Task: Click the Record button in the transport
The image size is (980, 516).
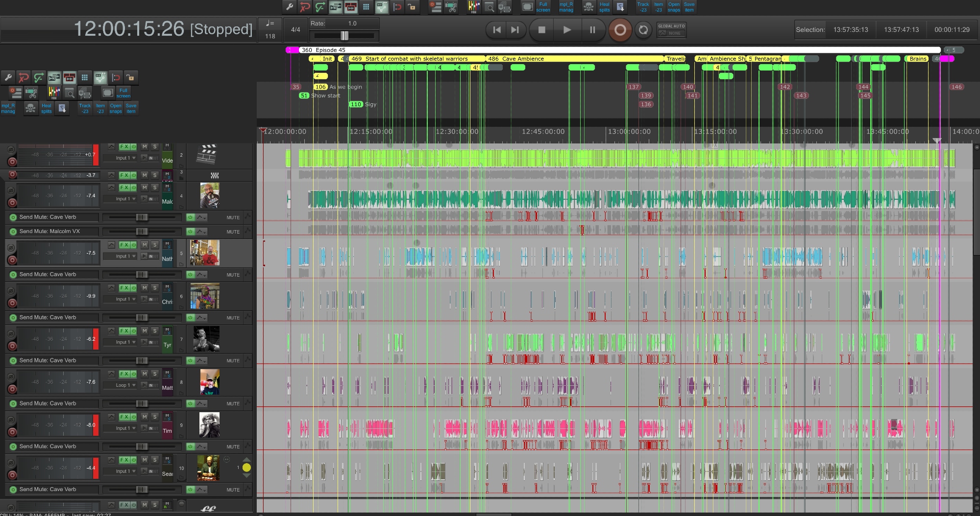Action: [620, 30]
